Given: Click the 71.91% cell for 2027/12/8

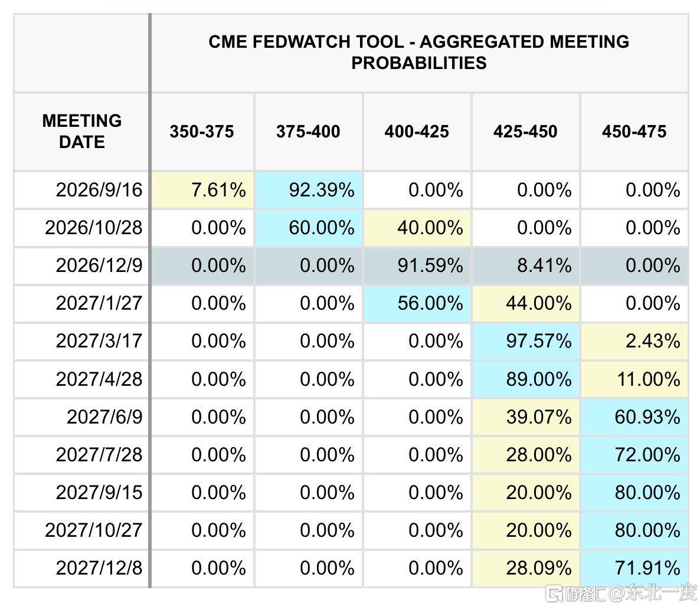Looking at the screenshot, I should pyautogui.click(x=634, y=569).
